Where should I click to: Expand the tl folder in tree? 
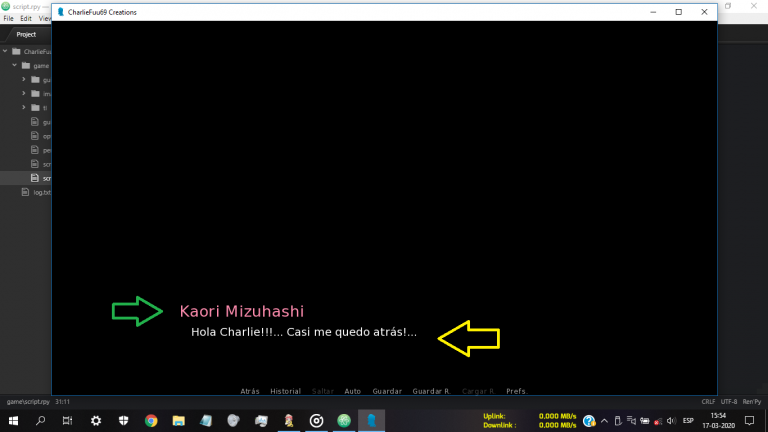pyautogui.click(x=24, y=107)
